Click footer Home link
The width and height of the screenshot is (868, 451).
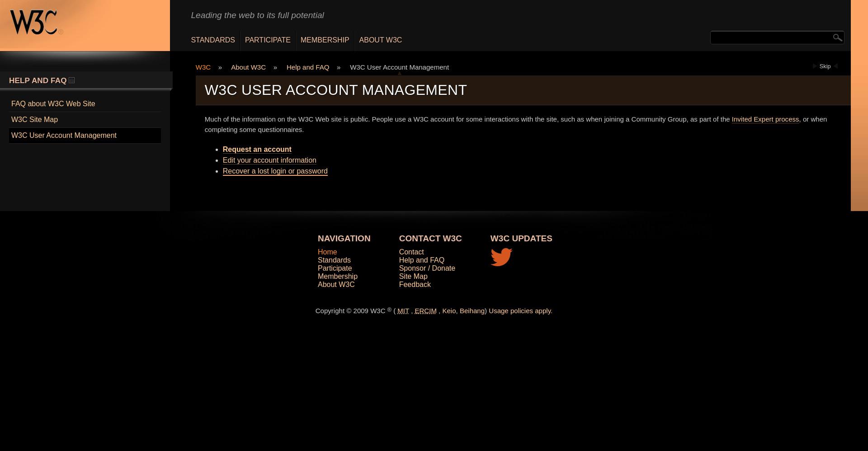[x=327, y=252]
